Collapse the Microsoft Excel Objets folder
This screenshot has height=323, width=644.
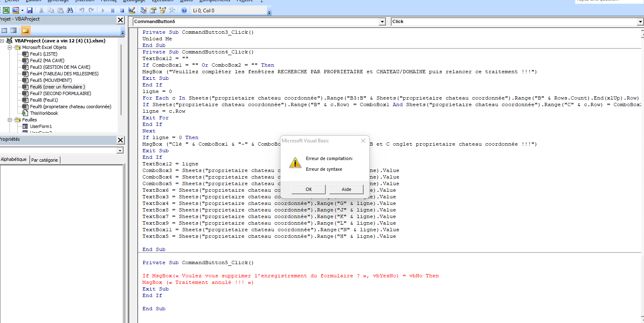coord(10,47)
